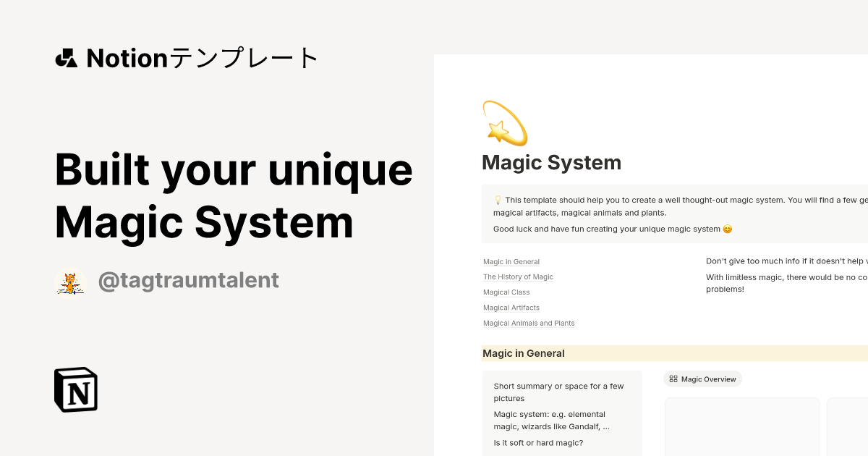Follow The History of Magic link
Image resolution: width=868 pixels, height=456 pixels.
pos(518,276)
